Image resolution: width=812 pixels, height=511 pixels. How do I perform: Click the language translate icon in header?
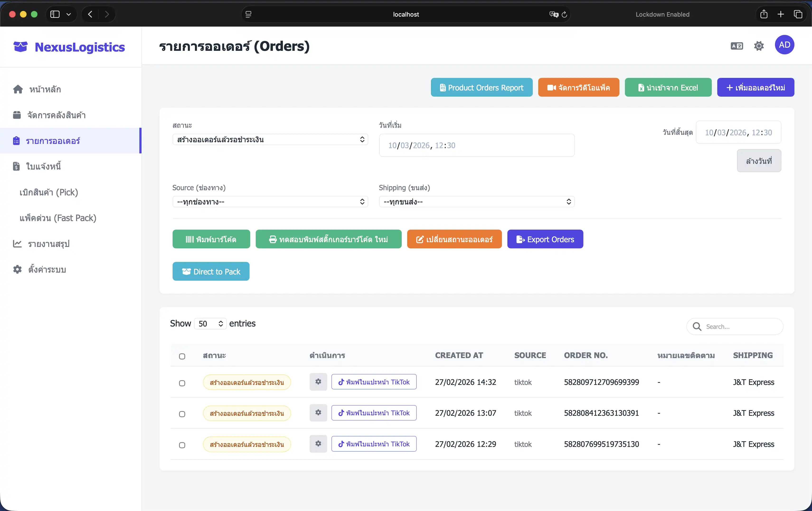[736, 46]
